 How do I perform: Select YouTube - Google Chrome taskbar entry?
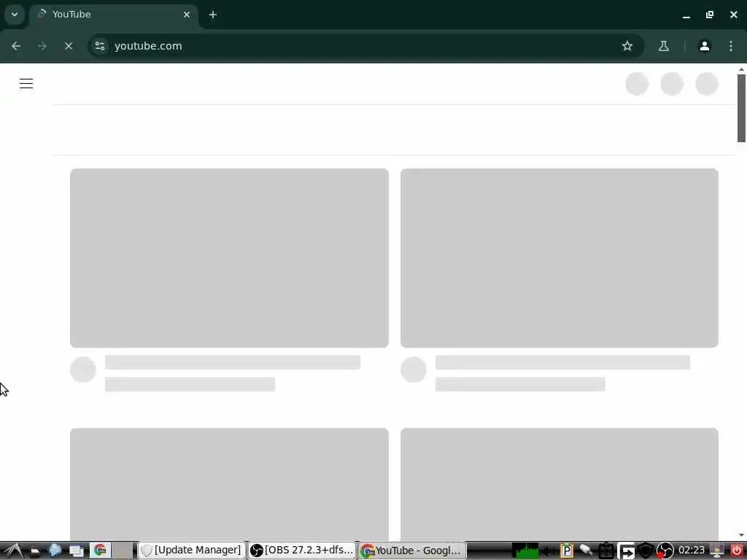411,551
